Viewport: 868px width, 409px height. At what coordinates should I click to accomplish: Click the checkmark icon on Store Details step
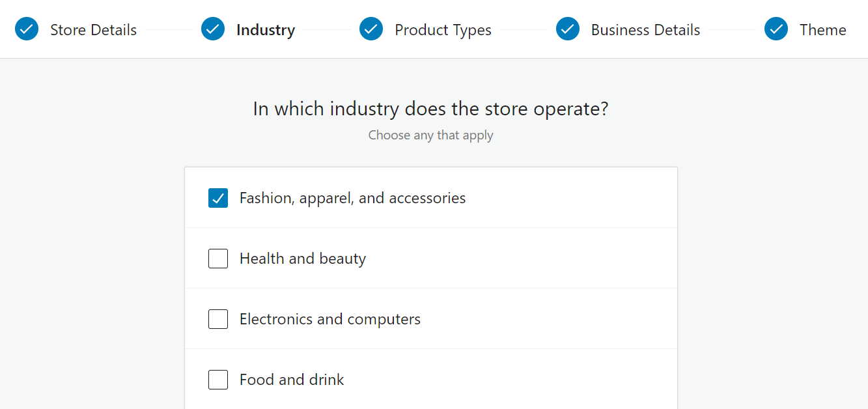tap(27, 29)
